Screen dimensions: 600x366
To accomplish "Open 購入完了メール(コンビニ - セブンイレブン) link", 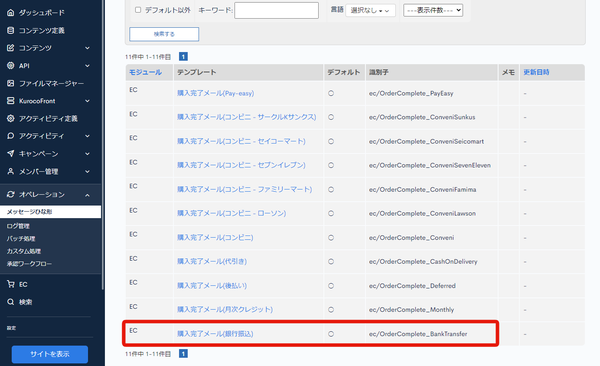I will [241, 165].
